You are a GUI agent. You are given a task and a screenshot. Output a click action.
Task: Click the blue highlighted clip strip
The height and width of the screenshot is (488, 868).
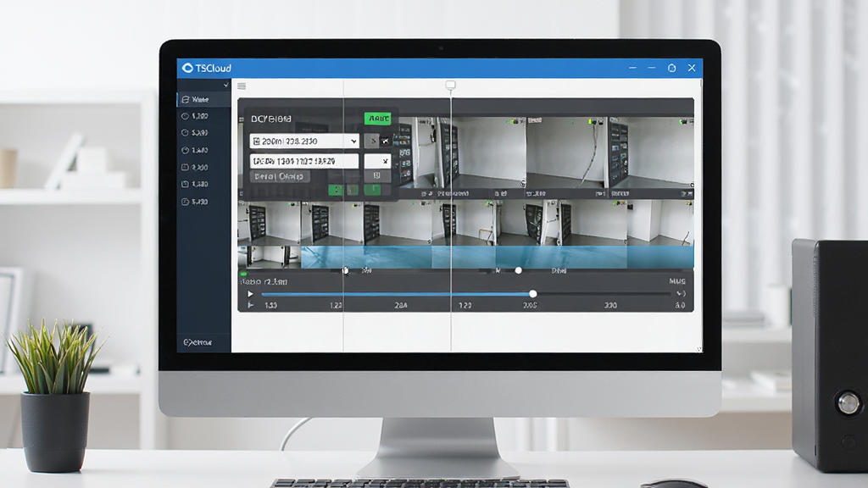pyautogui.click(x=497, y=258)
